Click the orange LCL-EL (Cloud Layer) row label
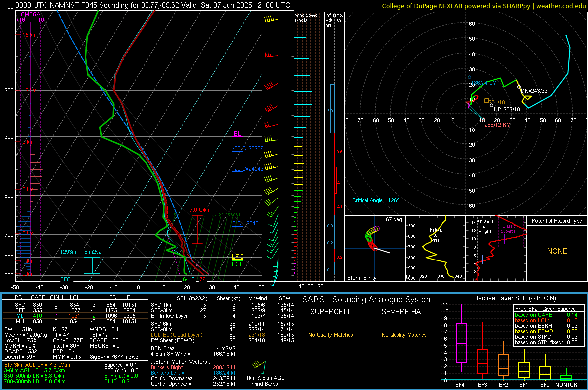Viewport: 588px width, 390px height. click(x=176, y=335)
